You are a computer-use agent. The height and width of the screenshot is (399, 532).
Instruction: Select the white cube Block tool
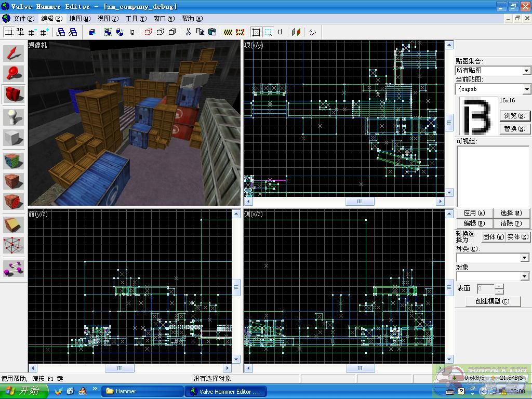tap(14, 138)
